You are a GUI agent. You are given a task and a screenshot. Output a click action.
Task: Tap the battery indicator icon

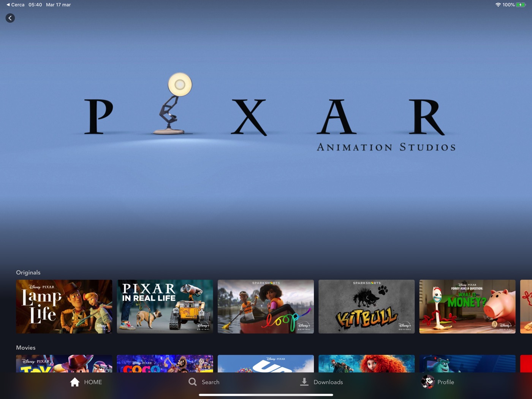click(521, 5)
